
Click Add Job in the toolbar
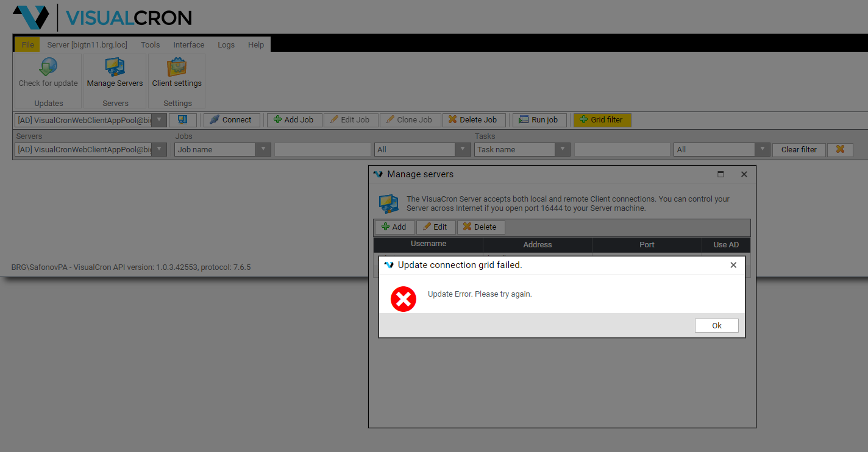tap(294, 119)
